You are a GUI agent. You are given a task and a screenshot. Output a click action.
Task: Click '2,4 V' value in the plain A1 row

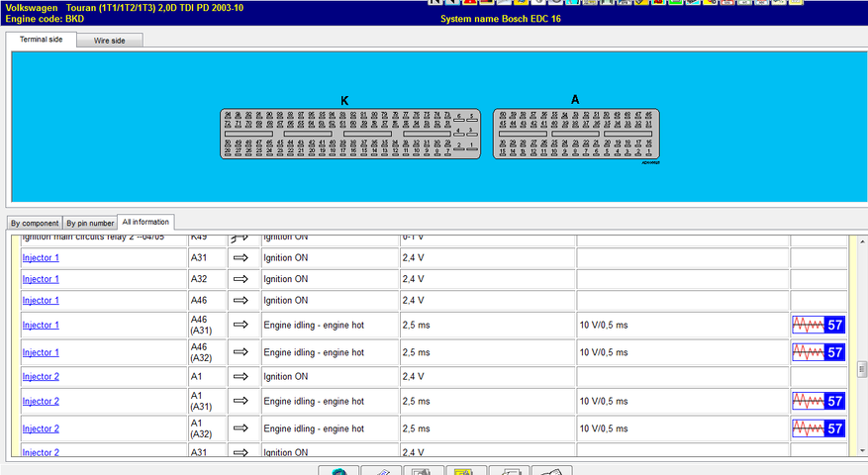[414, 376]
